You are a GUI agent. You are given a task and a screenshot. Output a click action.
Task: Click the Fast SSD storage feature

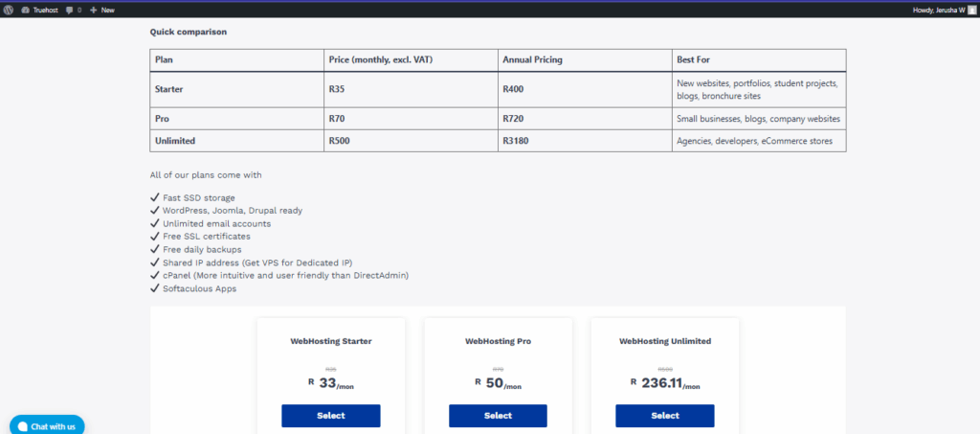[x=192, y=197]
